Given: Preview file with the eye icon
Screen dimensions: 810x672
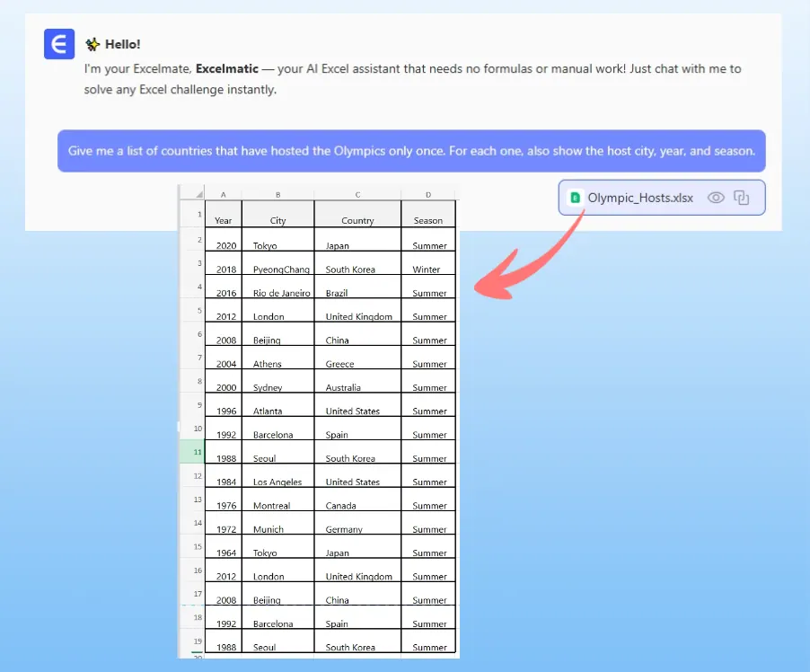Looking at the screenshot, I should pos(716,198).
